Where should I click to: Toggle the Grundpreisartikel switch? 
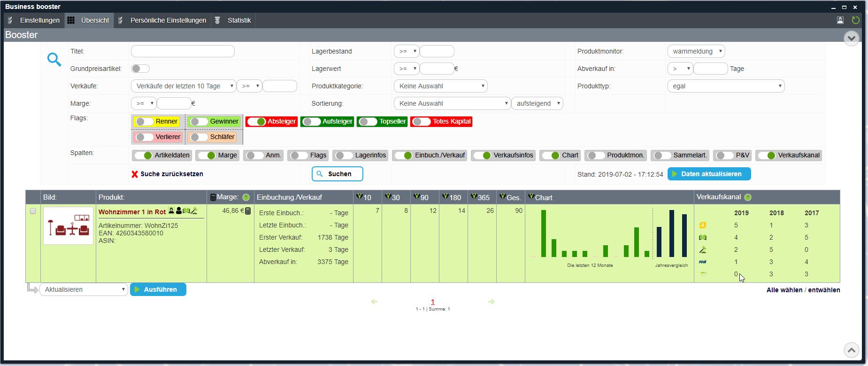(x=140, y=69)
